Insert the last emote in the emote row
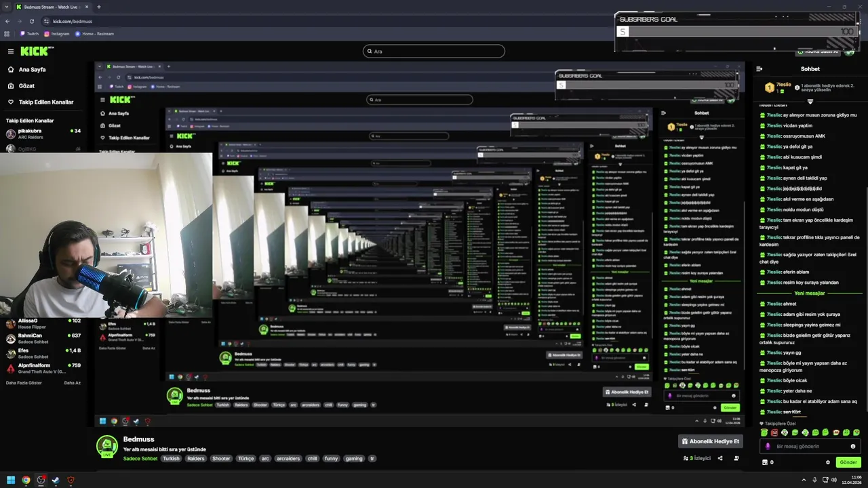 [856, 432]
